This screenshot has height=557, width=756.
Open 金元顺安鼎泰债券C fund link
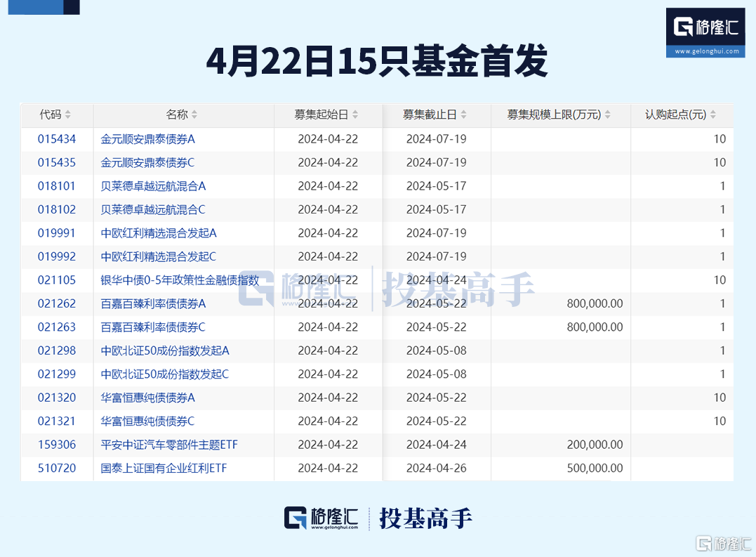147,162
